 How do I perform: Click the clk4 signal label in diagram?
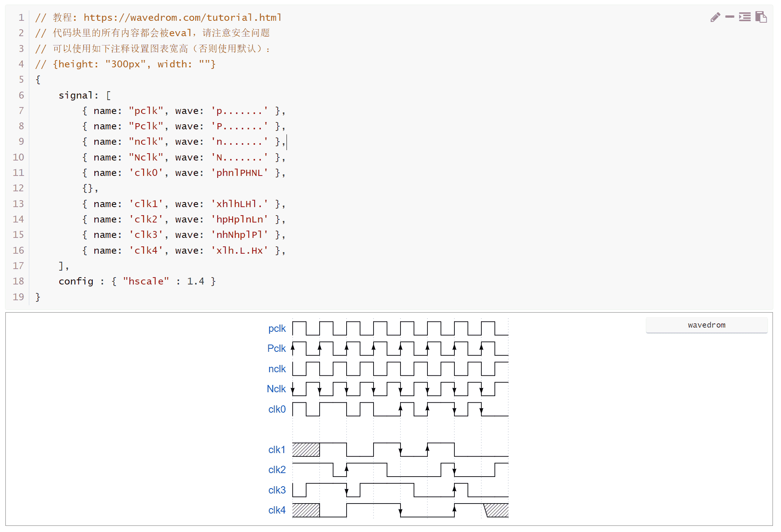[x=277, y=510]
